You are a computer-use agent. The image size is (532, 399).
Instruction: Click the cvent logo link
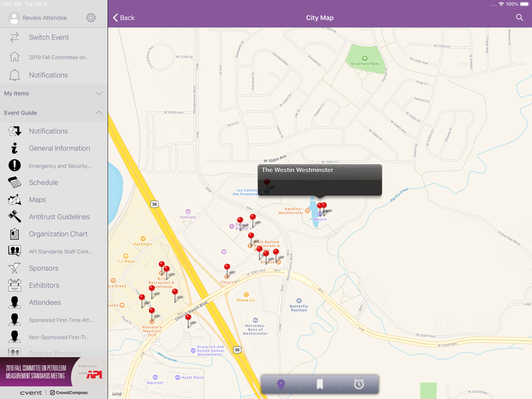pos(31,393)
